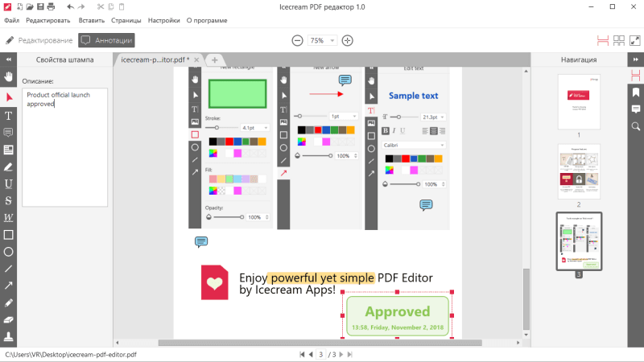The height and width of the screenshot is (362, 644).
Task: Click the Print icon
Action: click(x=51, y=6)
